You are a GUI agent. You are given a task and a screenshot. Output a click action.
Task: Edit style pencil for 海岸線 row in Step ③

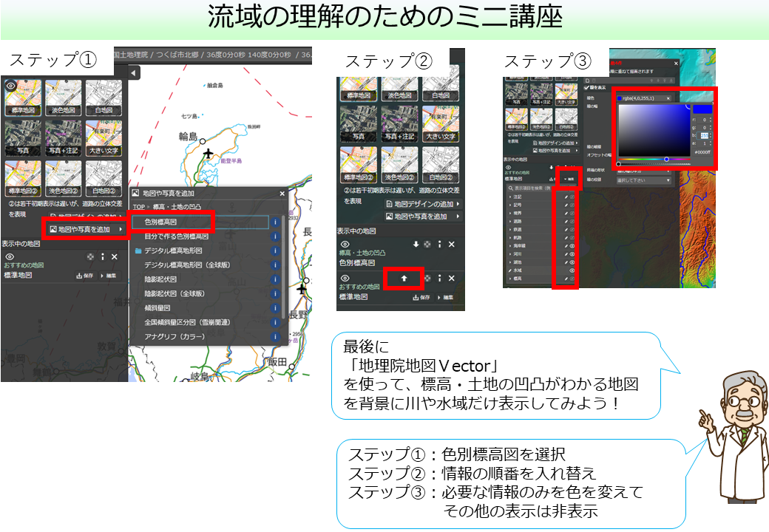tap(566, 246)
